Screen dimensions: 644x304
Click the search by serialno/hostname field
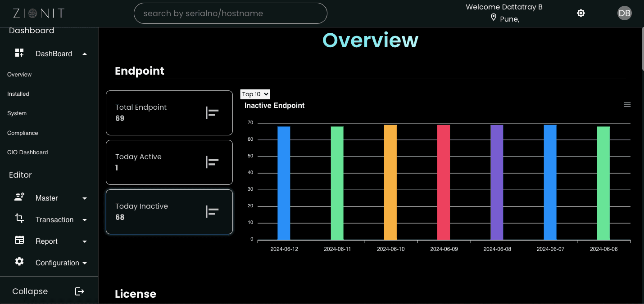(230, 13)
